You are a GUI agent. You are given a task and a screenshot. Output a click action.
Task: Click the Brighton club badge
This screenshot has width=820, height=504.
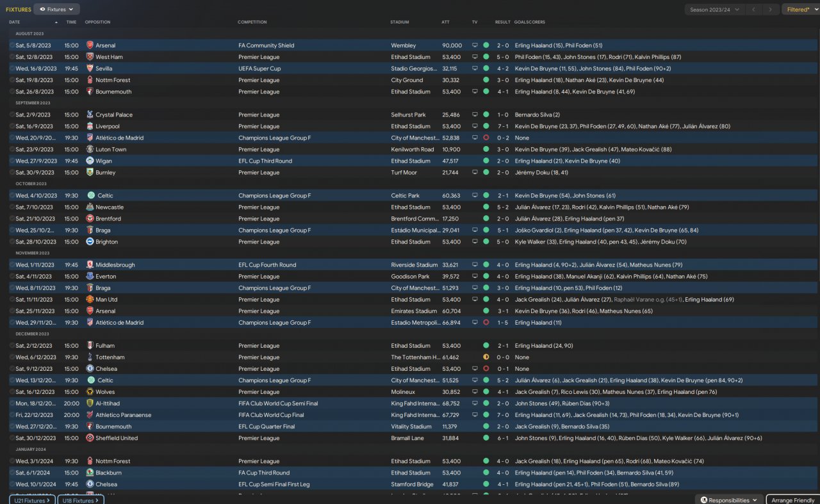90,241
